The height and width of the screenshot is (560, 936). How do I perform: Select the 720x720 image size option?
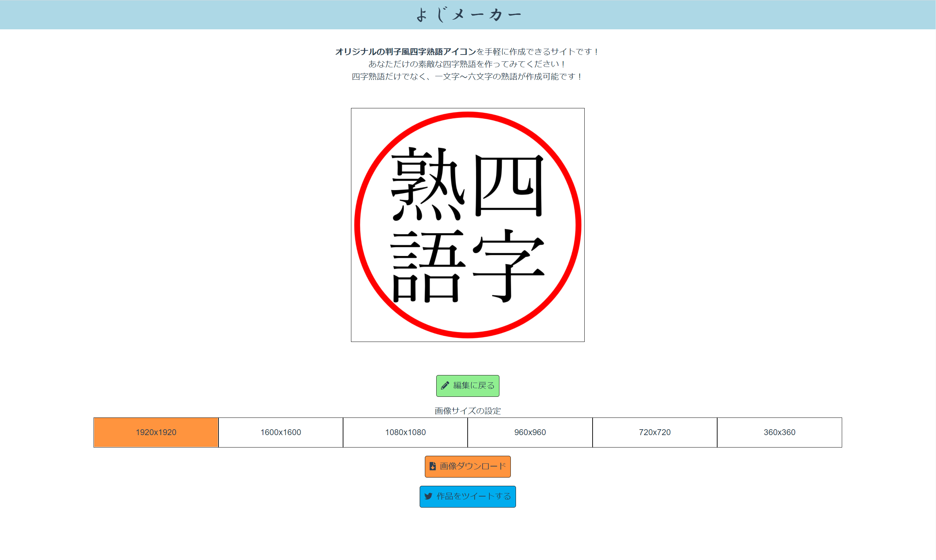(x=655, y=432)
